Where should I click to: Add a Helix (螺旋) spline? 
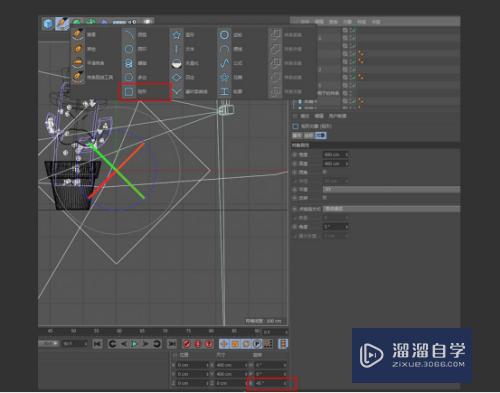pos(129,63)
